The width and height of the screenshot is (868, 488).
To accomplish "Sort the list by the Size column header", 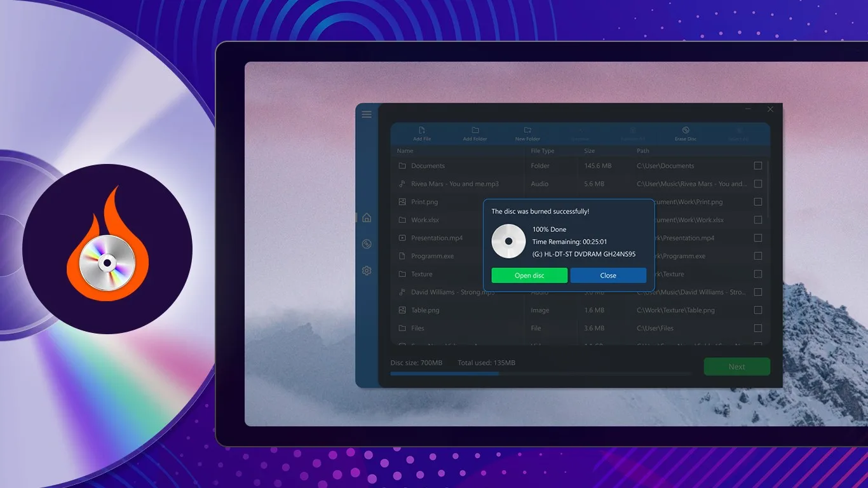I will click(589, 151).
